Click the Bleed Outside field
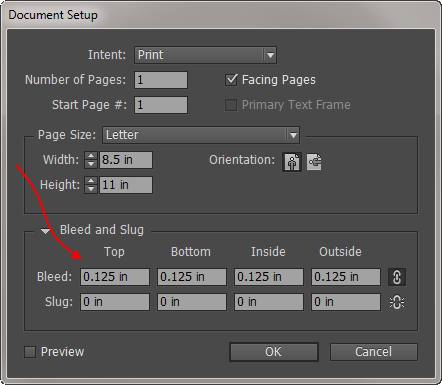442x385 pixels. click(346, 277)
